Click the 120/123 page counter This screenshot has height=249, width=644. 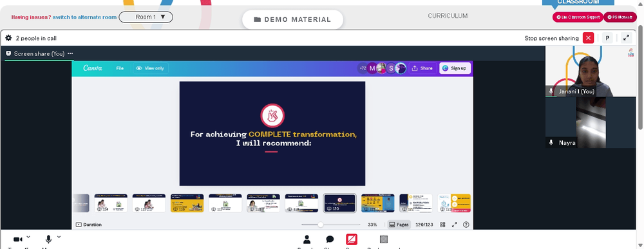tap(424, 225)
